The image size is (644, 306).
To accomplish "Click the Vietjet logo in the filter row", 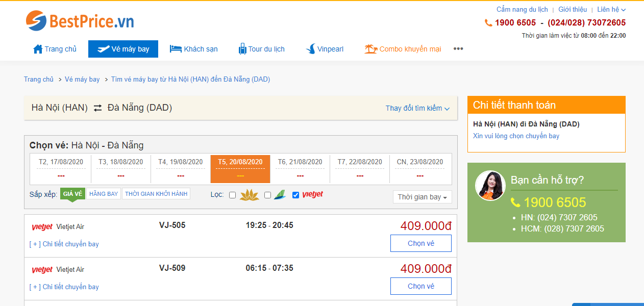I will tap(312, 194).
